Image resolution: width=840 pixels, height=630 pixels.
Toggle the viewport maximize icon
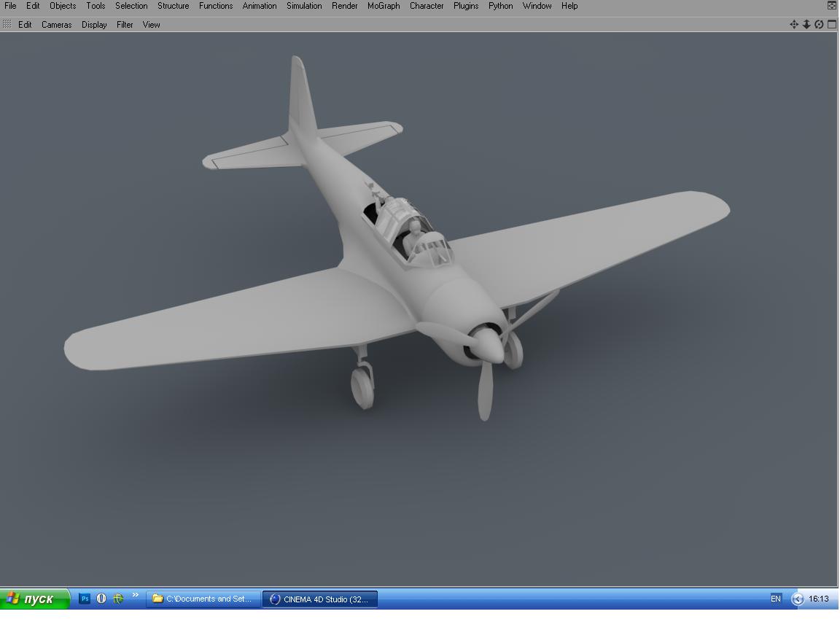(832, 24)
